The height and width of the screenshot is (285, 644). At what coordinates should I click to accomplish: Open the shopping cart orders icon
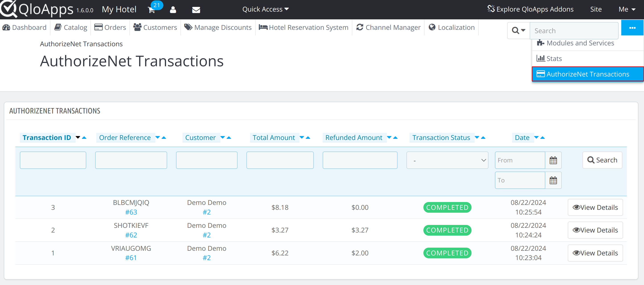[x=152, y=10]
